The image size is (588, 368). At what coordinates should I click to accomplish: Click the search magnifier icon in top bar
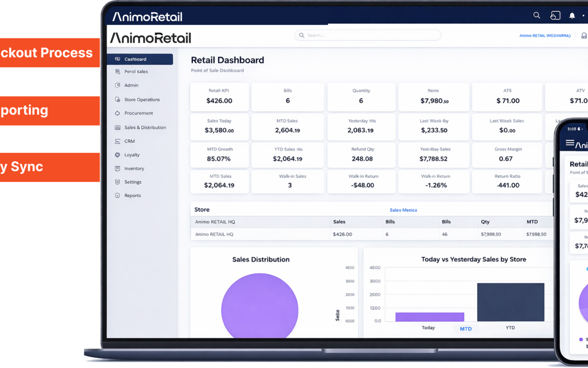(537, 16)
